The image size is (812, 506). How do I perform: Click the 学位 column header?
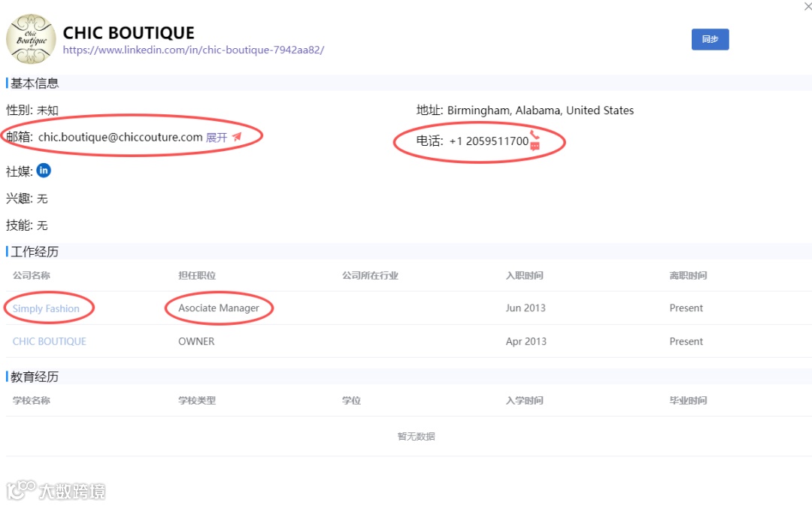(351, 400)
